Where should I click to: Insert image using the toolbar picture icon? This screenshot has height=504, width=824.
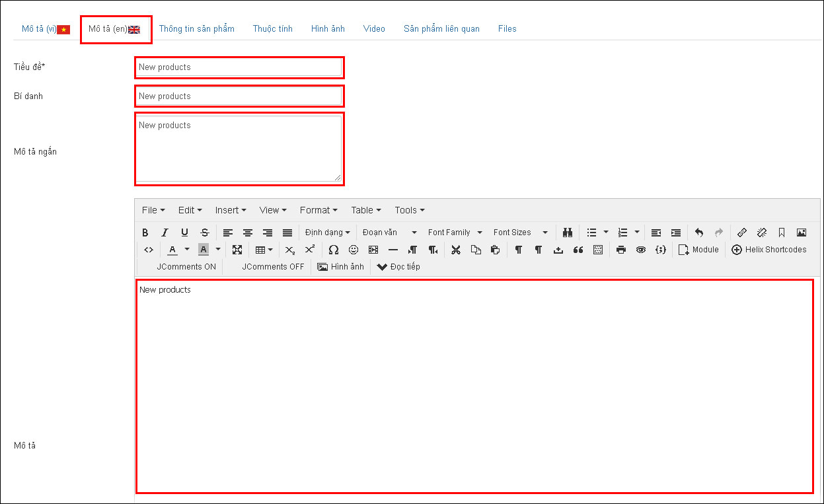click(x=802, y=233)
